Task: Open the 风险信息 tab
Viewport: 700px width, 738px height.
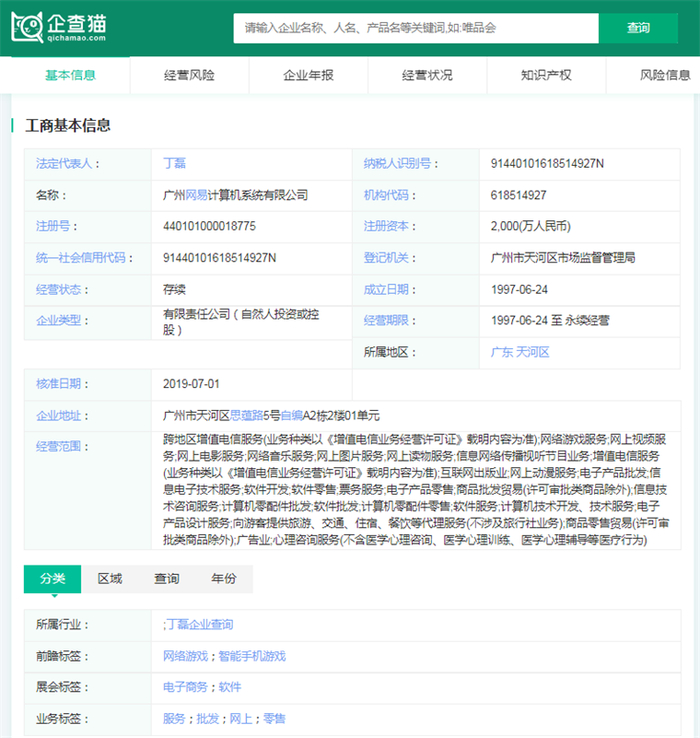Action: click(664, 75)
